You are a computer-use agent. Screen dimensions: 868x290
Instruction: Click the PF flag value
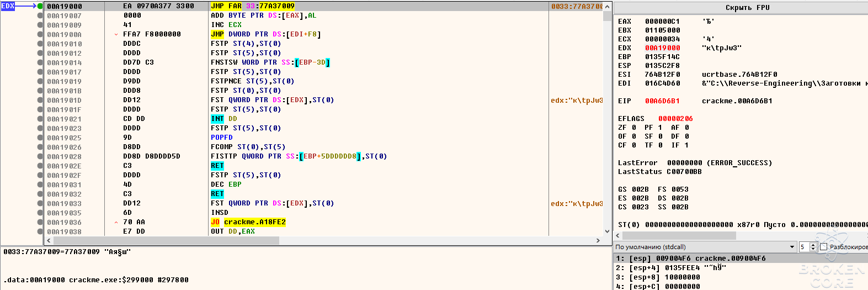click(660, 128)
